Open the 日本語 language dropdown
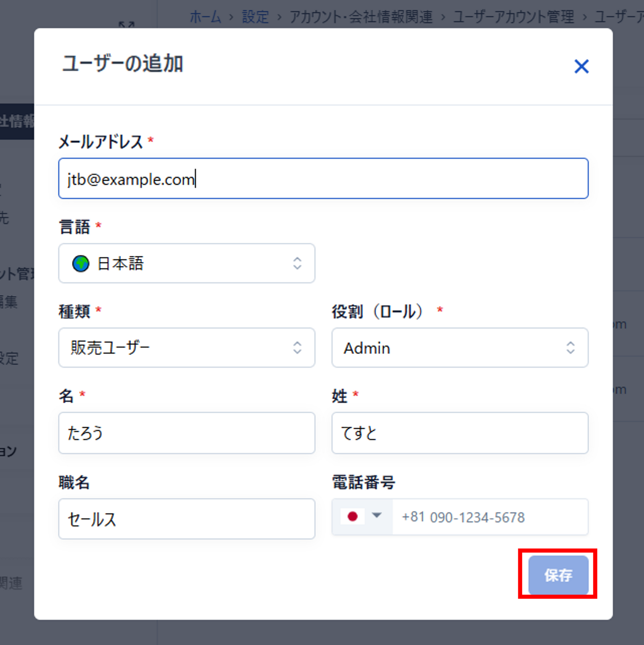This screenshot has width=644, height=645. (x=186, y=264)
